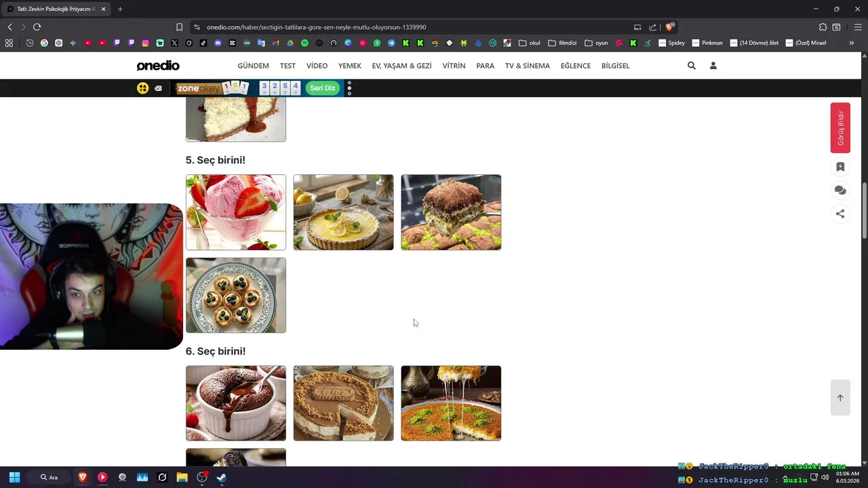Screen dimensions: 868x488
Task: Select the lemon tart option
Action: (343, 212)
